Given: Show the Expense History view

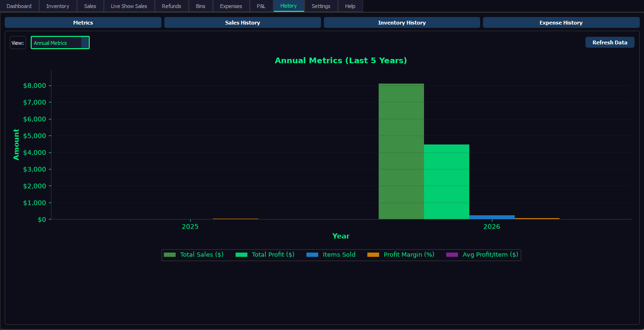Looking at the screenshot, I should [561, 23].
